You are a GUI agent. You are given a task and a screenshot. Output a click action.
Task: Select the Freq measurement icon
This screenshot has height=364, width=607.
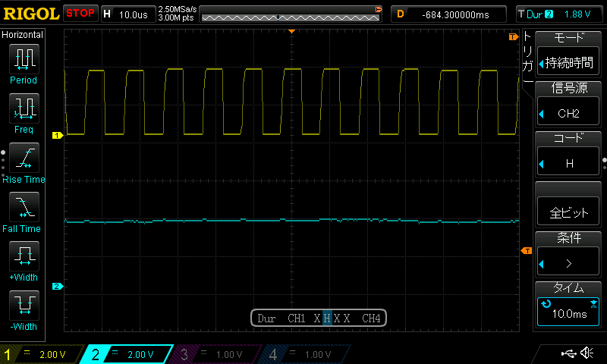[x=24, y=108]
